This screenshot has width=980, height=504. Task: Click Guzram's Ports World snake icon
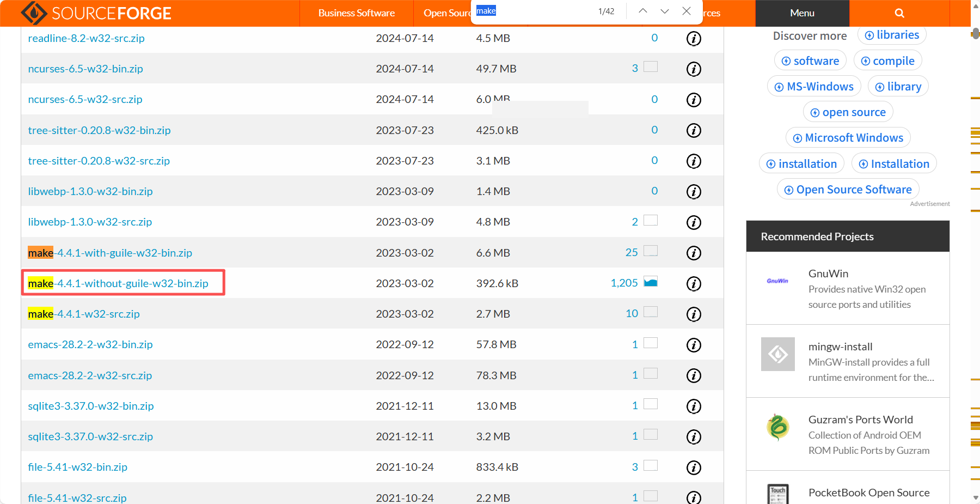tap(778, 427)
